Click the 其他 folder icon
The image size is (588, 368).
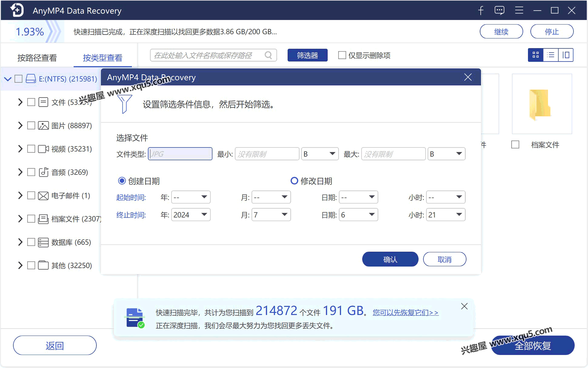pos(43,265)
